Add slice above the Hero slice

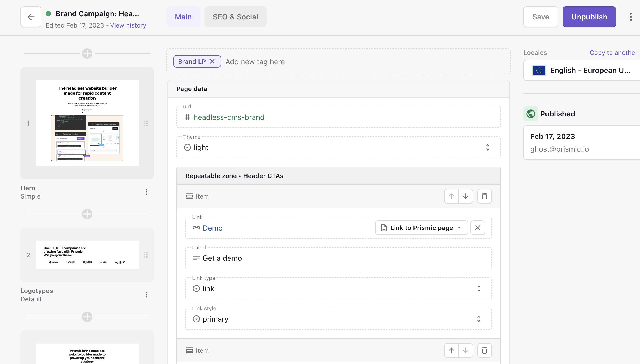click(x=87, y=53)
